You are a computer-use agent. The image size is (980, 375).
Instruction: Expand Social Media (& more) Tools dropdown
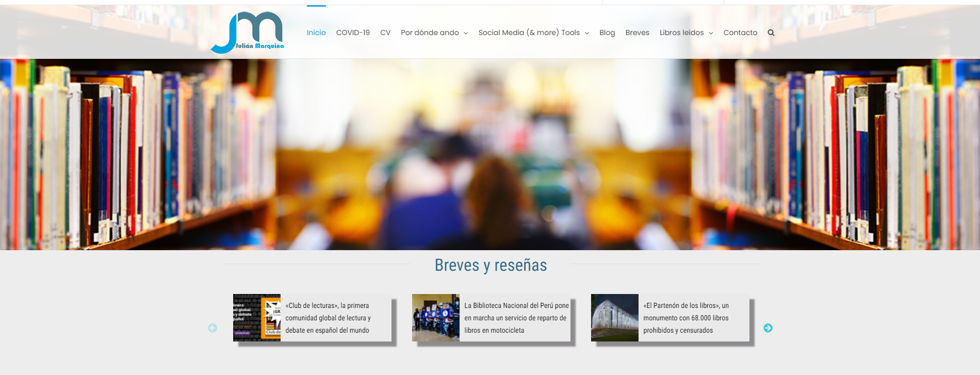coord(533,33)
